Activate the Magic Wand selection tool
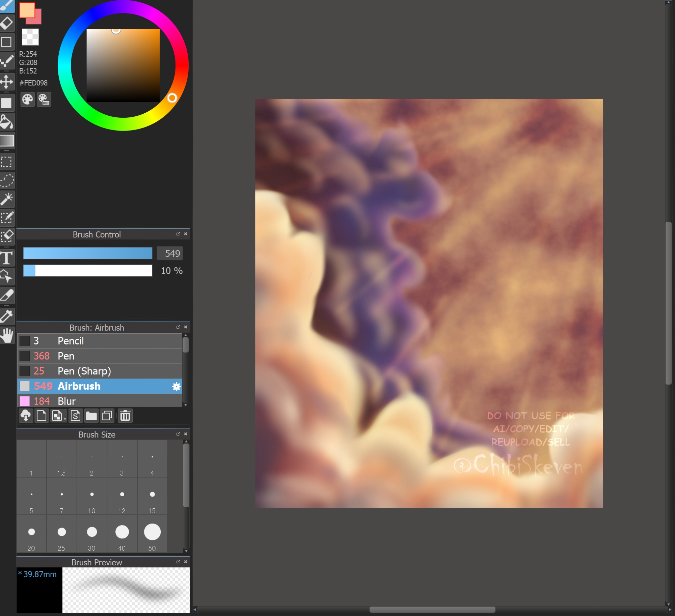 [x=6, y=199]
